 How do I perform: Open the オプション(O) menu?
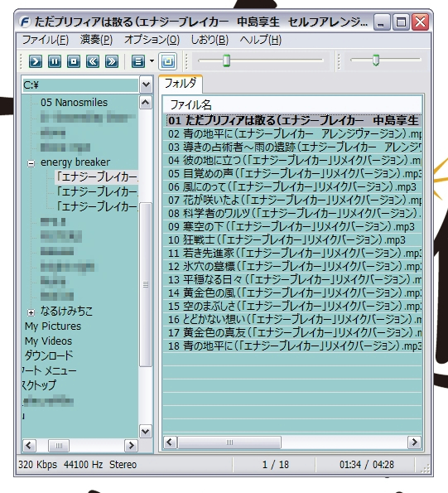(152, 40)
